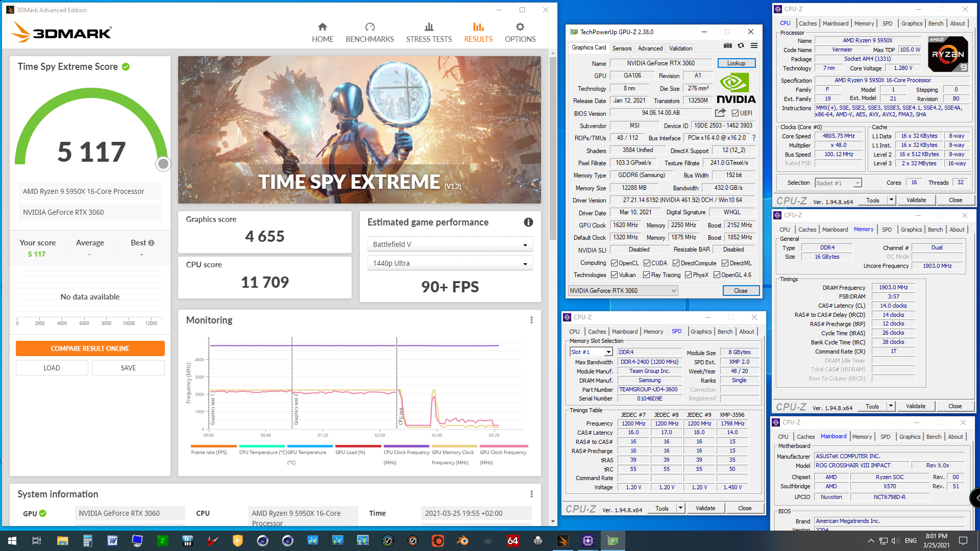Expand Tools arrow in CPU-Z Memory window

tap(891, 406)
